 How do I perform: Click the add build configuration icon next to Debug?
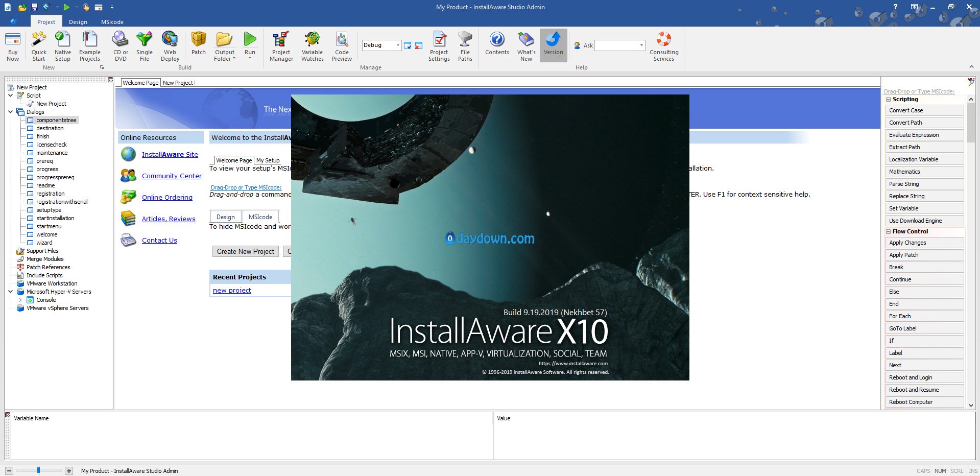click(408, 45)
